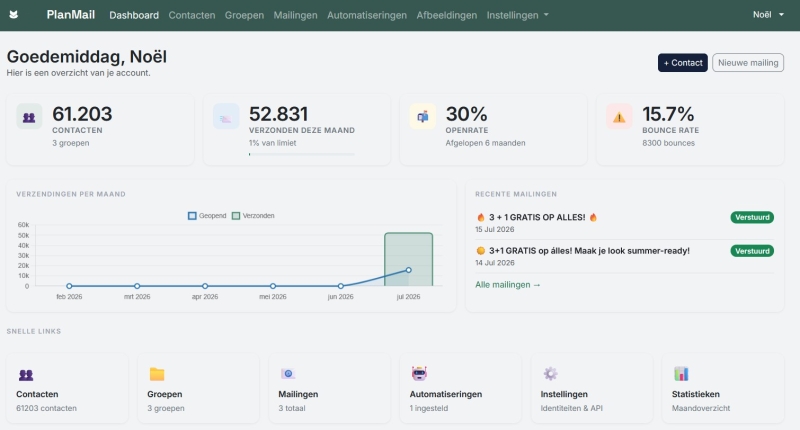Click the PlanMail brand name

pos(70,15)
